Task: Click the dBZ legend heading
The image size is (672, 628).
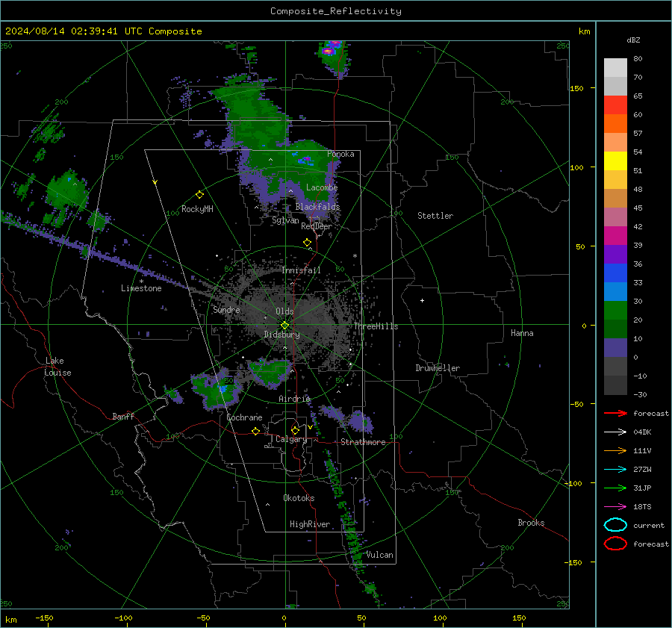Action: pyautogui.click(x=633, y=40)
